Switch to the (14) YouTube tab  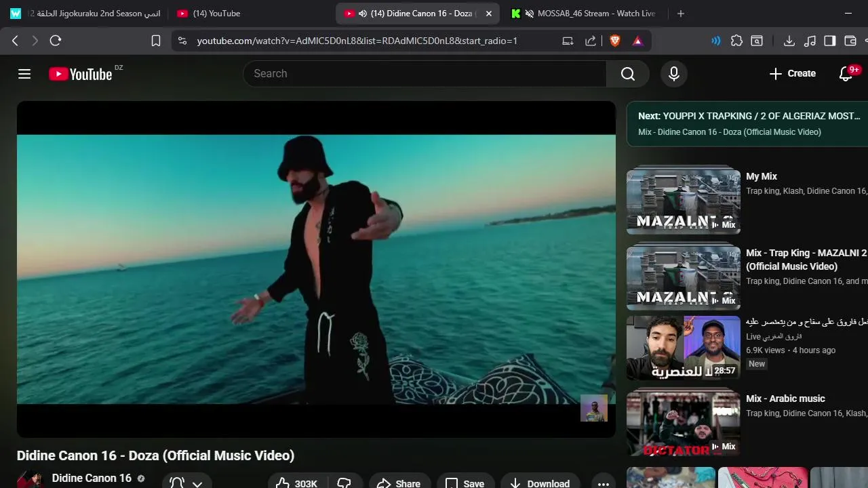[x=251, y=14]
